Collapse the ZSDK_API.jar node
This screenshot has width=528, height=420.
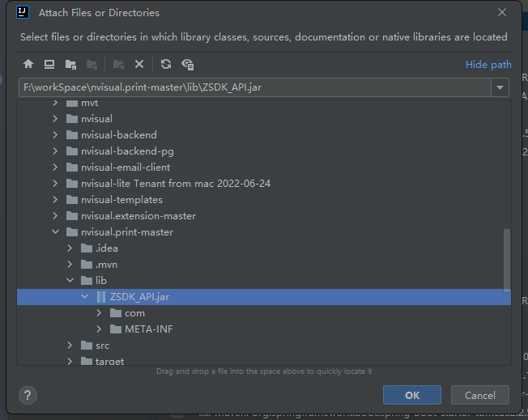click(x=84, y=296)
